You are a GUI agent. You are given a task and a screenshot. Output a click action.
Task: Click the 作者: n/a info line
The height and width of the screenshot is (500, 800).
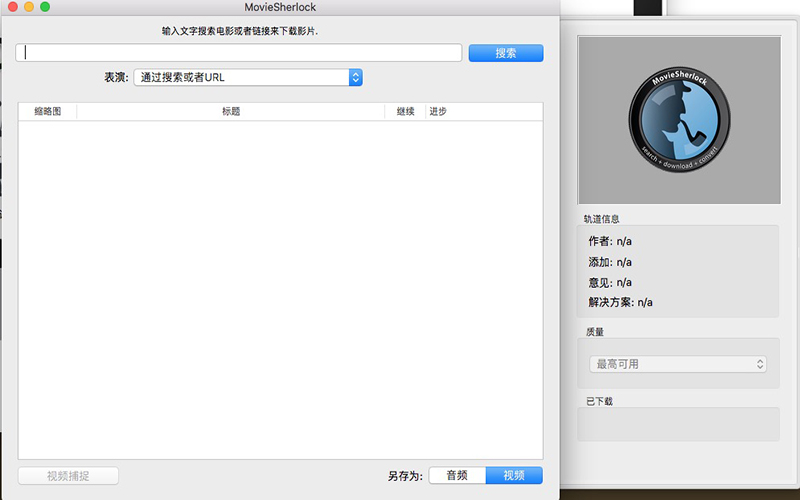[610, 241]
